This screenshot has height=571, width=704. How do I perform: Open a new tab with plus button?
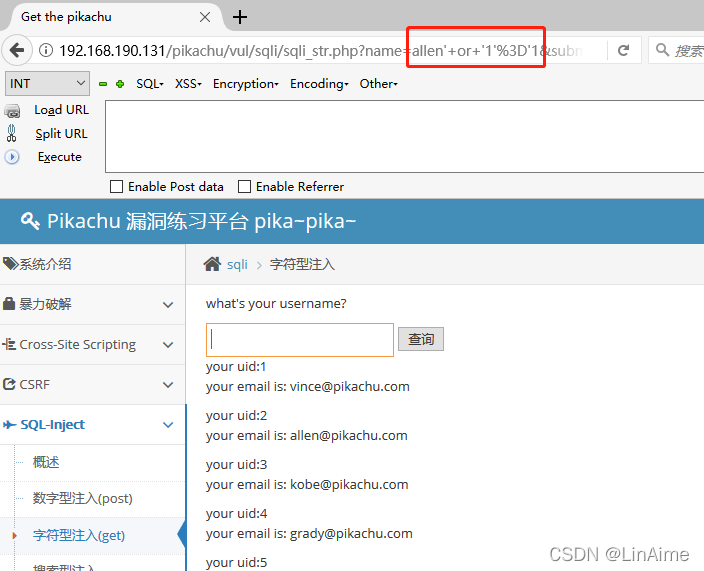240,17
